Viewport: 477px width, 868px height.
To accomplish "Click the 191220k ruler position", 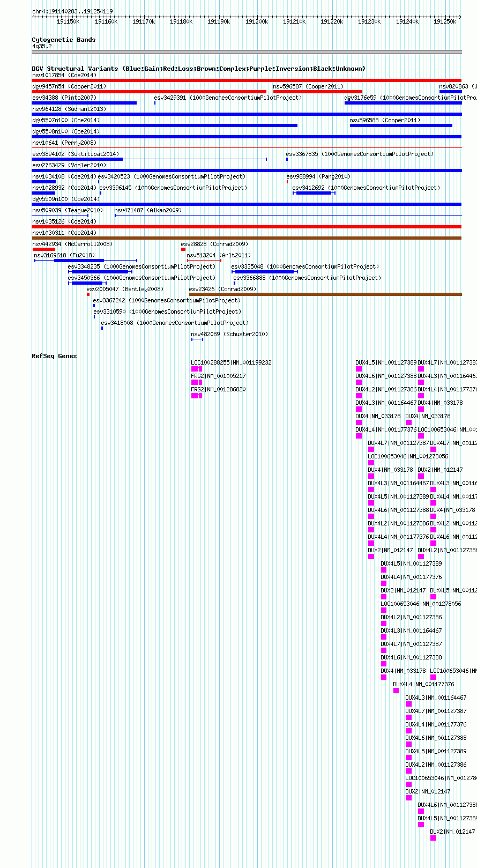I will [332, 21].
